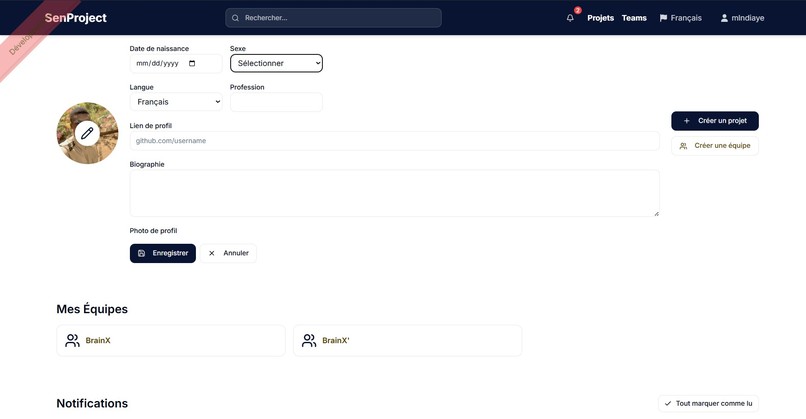This screenshot has height=419, width=806.
Task: Click Créer une équipe button
Action: click(715, 146)
